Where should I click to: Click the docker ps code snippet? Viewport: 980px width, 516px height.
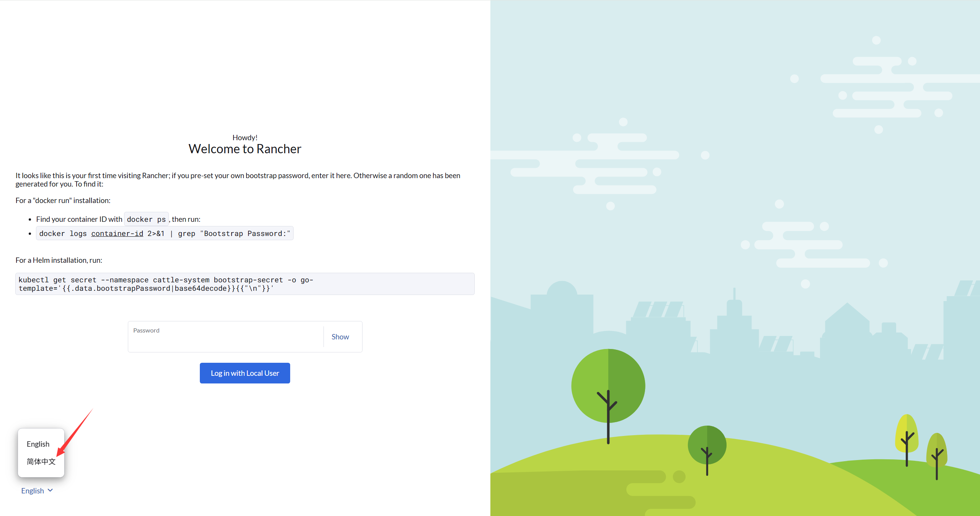tap(146, 219)
